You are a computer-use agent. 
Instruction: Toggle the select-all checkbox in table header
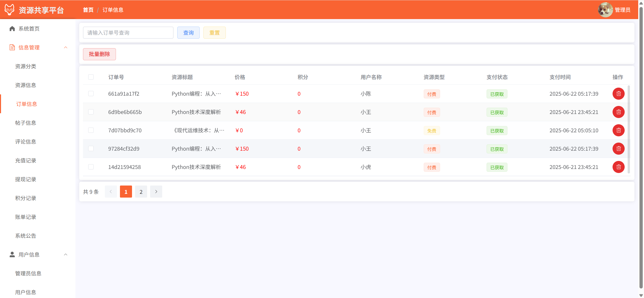tap(91, 77)
